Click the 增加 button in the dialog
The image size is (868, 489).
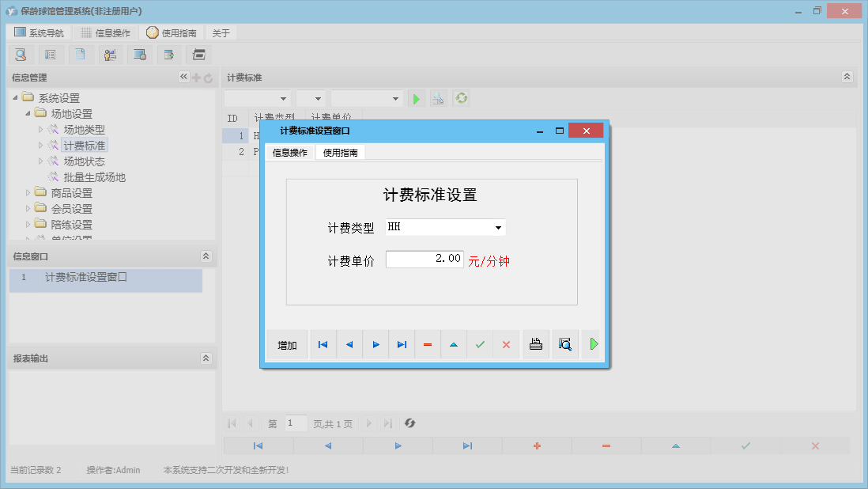coord(286,344)
